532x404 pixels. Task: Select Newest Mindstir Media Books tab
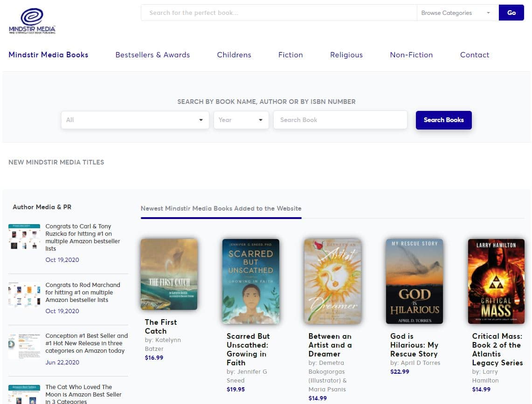tap(221, 208)
